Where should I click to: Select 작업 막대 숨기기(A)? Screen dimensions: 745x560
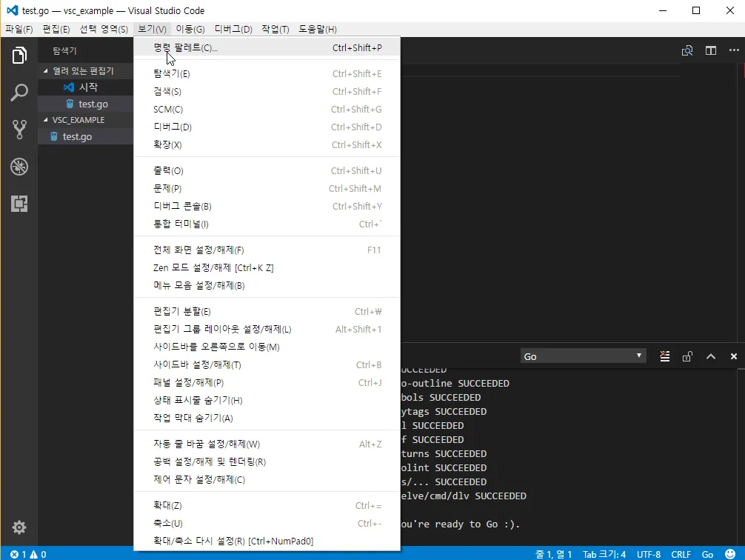coord(267,418)
